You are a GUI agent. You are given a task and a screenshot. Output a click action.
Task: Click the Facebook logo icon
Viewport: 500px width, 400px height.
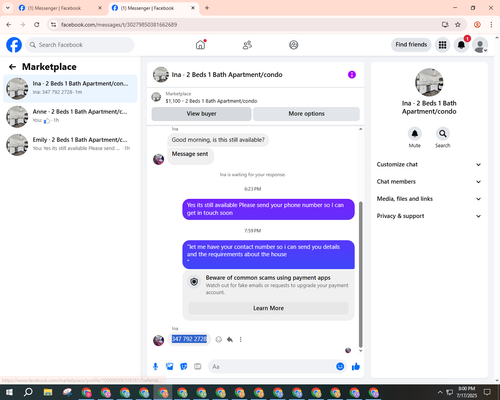[x=14, y=45]
